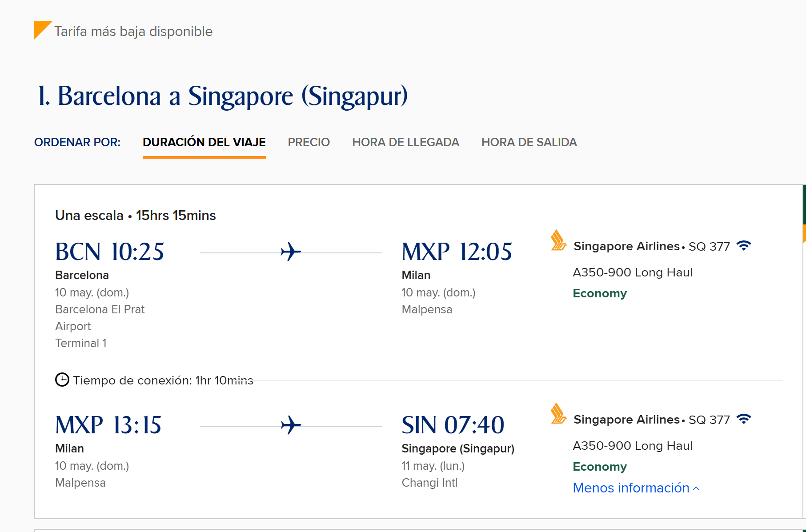Click Economy on the Barcelona–Milan leg
806x532 pixels.
600,293
